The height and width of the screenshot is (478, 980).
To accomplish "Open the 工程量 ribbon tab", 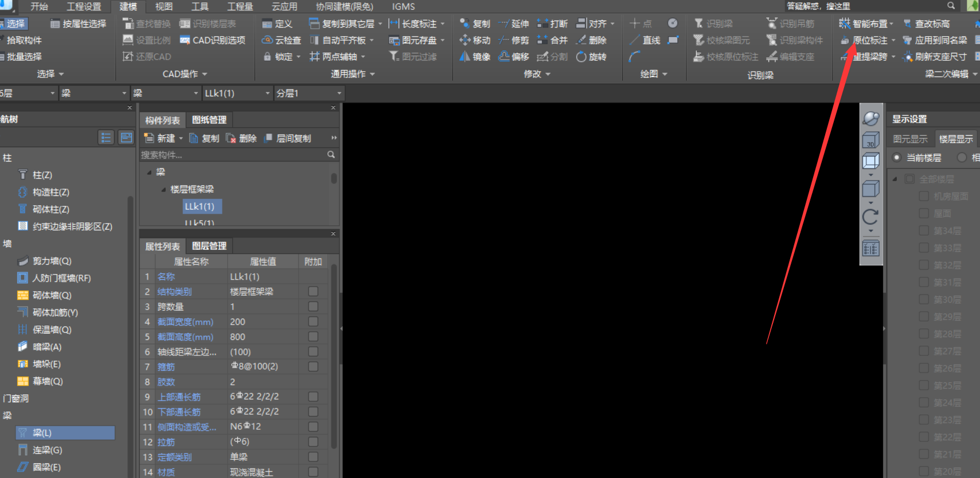I will point(240,6).
